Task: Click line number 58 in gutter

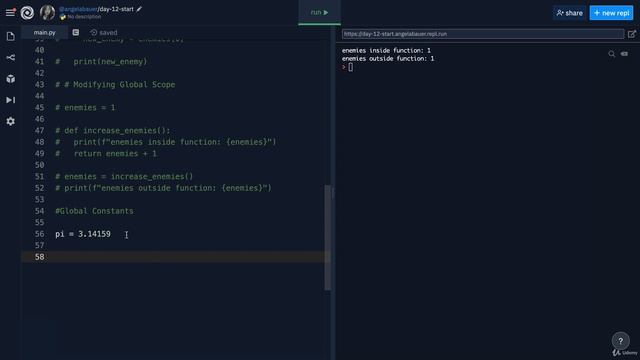Action: pyautogui.click(x=40, y=257)
